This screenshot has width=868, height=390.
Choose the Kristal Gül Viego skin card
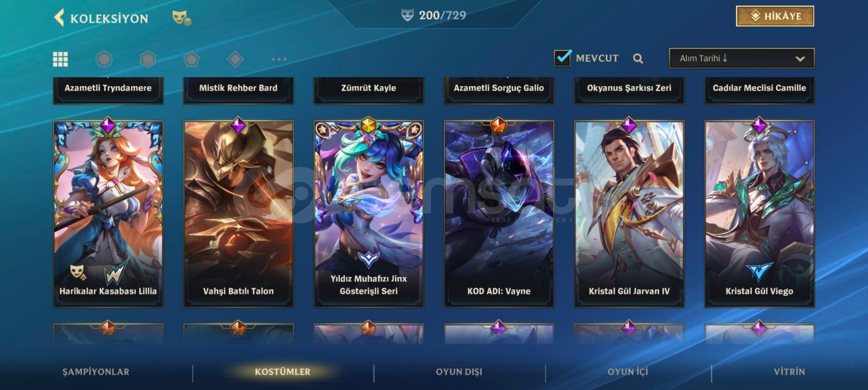(x=759, y=214)
